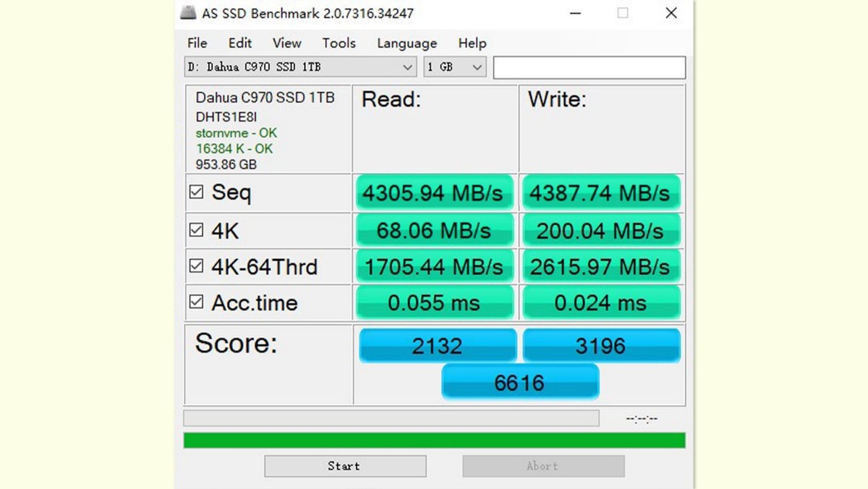Open the 1 GB test size dropdown
The height and width of the screenshot is (489, 868).
click(455, 67)
